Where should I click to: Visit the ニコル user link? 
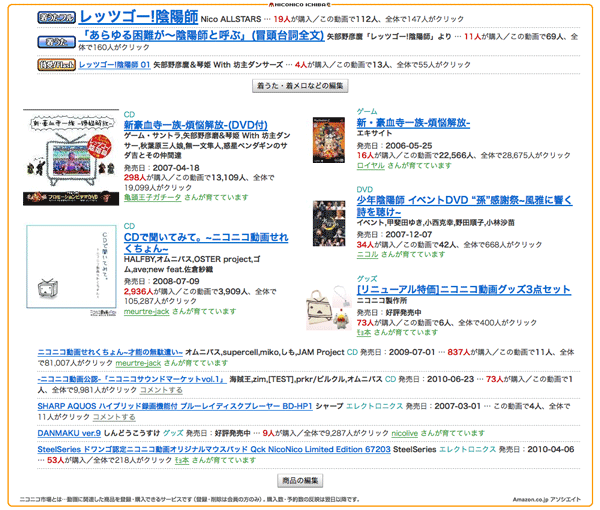tap(367, 254)
